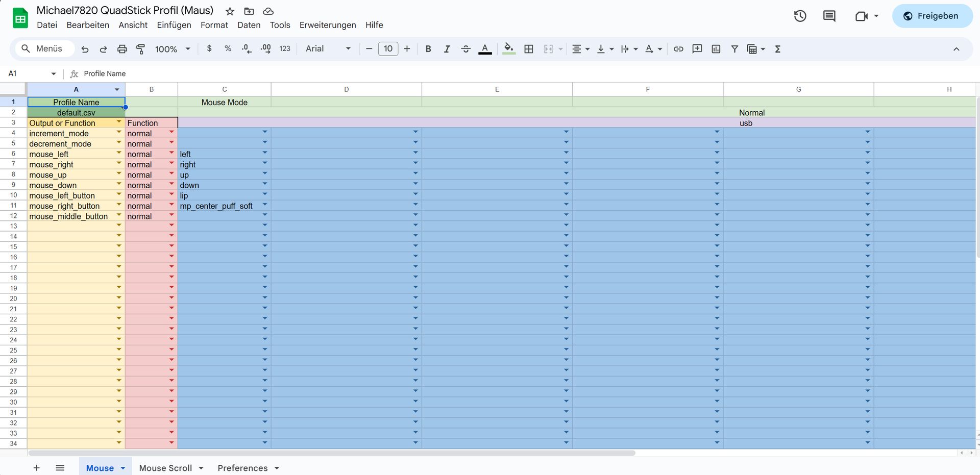
Task: Toggle bold formatting
Action: 428,49
